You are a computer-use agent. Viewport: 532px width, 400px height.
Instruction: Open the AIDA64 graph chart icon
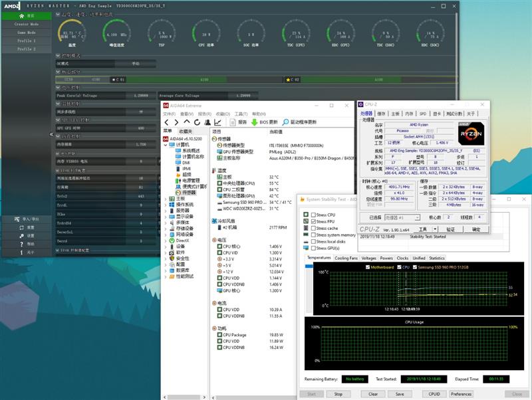point(217,122)
